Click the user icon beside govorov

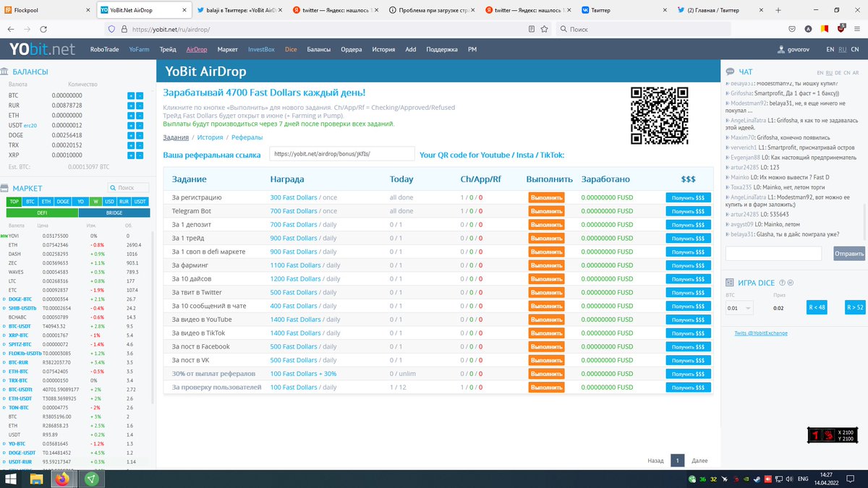pos(780,50)
